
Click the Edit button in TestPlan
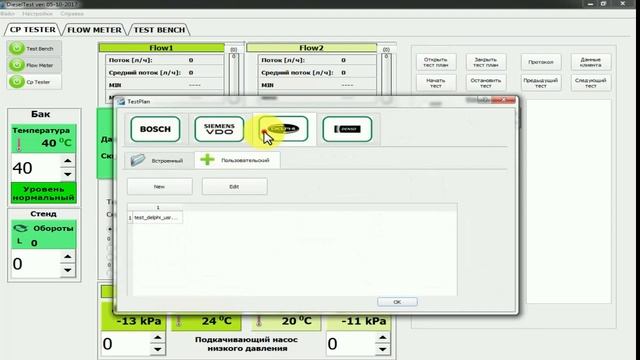234,187
